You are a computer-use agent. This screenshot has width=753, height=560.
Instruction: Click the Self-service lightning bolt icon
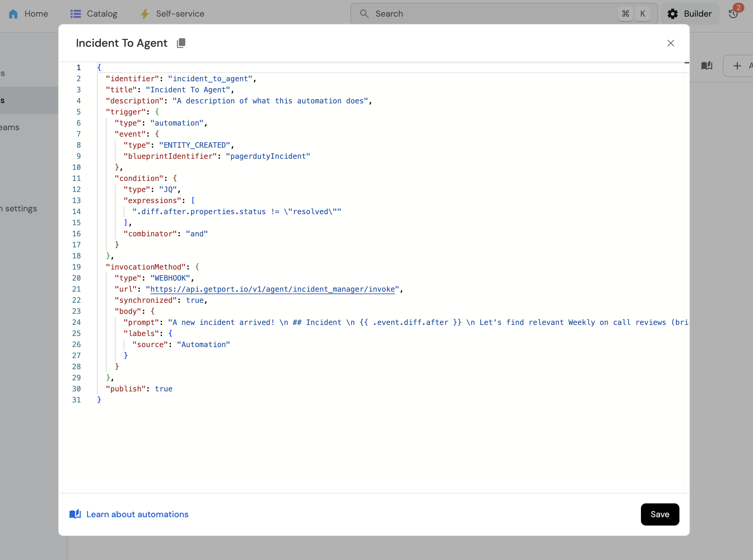coord(145,14)
